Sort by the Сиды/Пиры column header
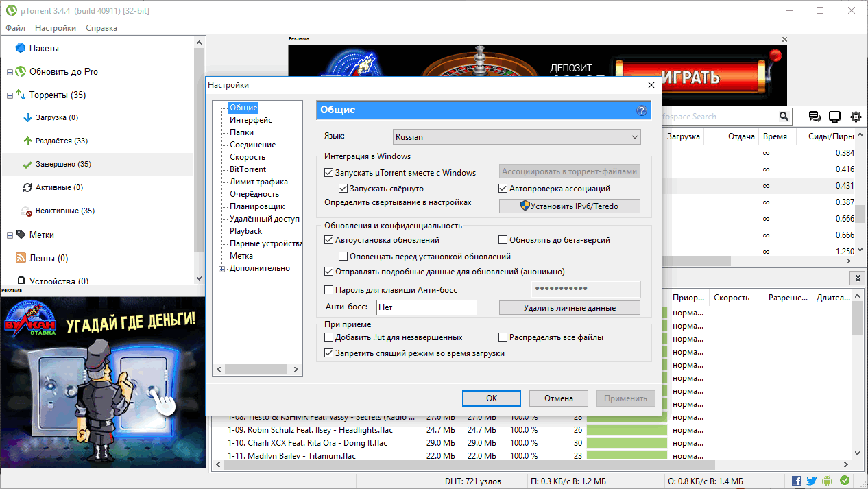 click(830, 136)
